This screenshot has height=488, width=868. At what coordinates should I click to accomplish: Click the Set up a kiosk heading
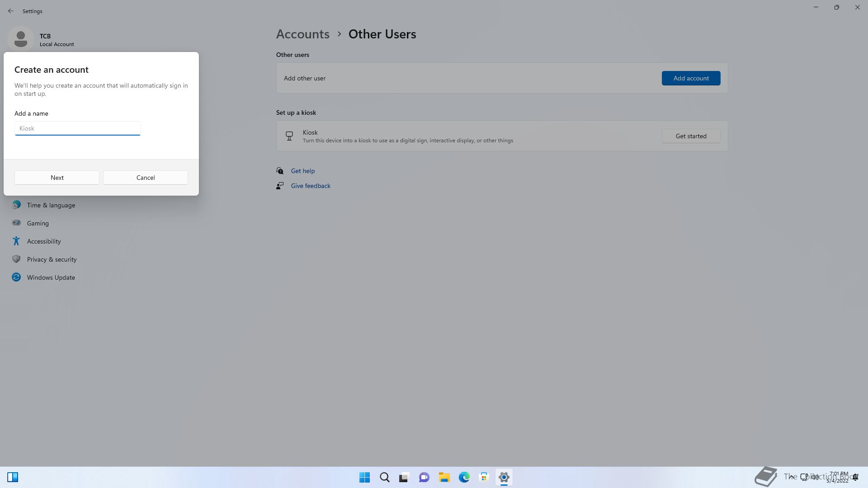point(296,113)
